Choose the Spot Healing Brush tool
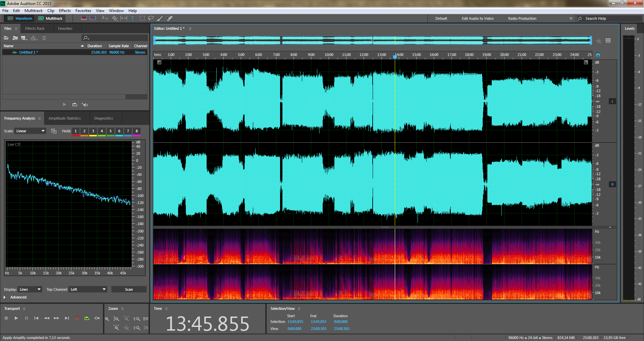 tap(169, 18)
